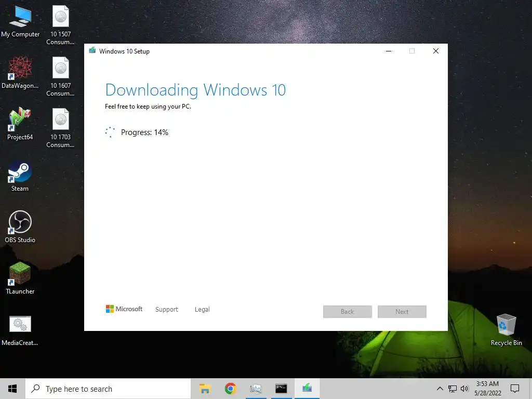Screen dimensions: 532x399
Task: Click the disabled Next button
Action: point(402,312)
